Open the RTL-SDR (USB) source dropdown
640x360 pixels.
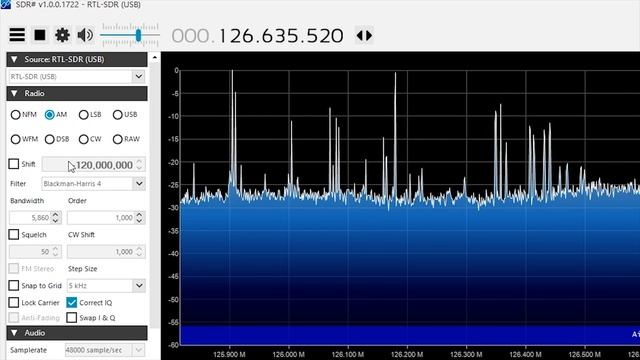pos(139,76)
